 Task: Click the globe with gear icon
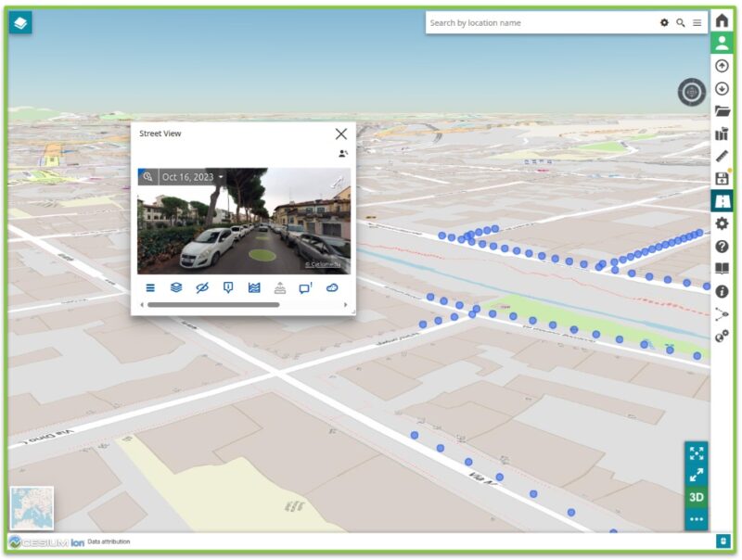pyautogui.click(x=722, y=337)
